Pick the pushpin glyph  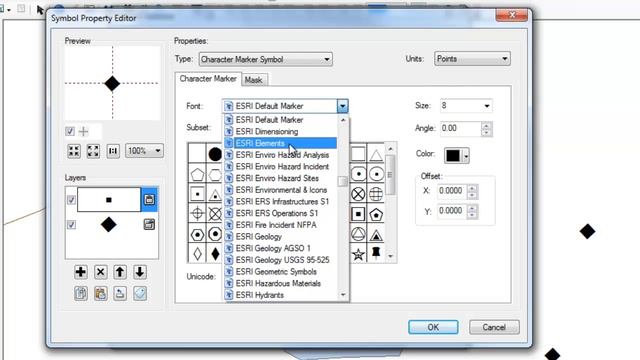pos(376,253)
